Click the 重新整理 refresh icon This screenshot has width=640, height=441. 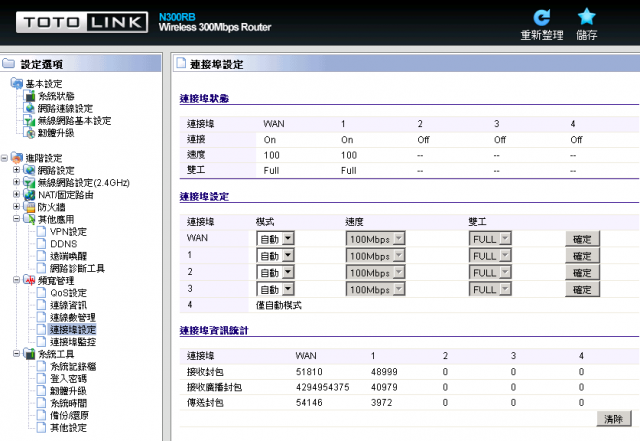(x=542, y=18)
